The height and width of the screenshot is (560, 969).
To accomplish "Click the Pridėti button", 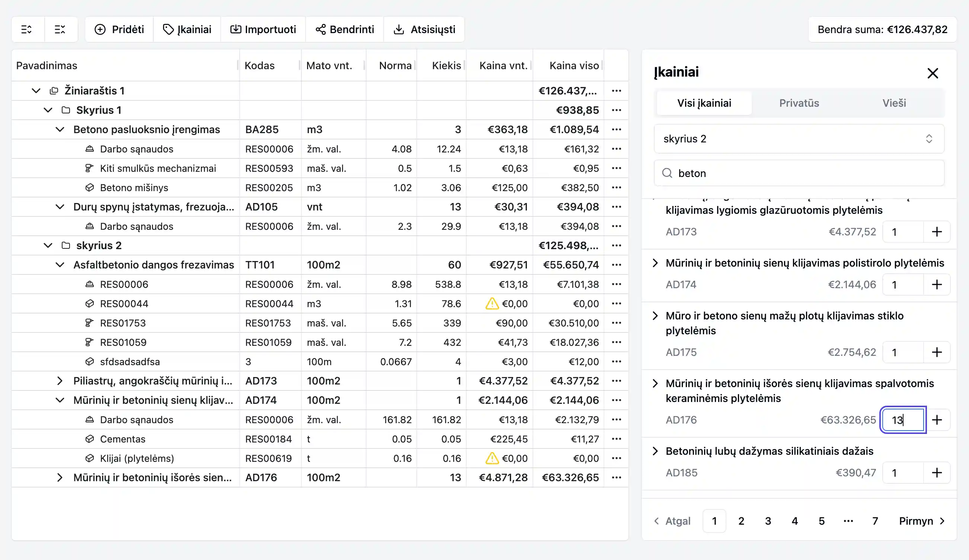I will tap(119, 30).
